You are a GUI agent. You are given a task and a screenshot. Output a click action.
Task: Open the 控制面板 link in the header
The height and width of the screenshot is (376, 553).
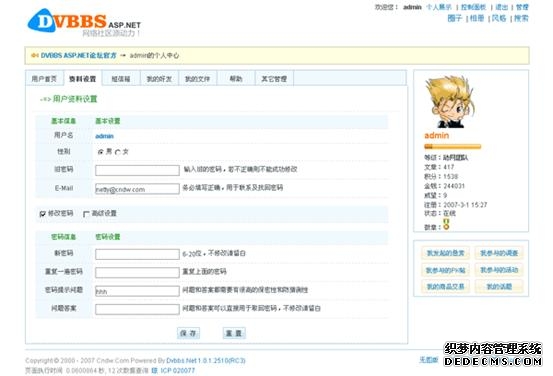[474, 7]
